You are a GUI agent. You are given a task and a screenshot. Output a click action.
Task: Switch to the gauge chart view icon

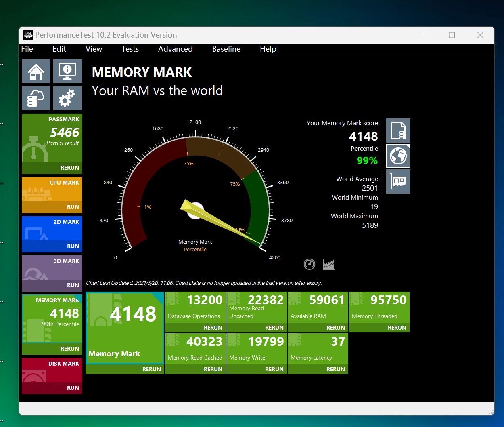coord(309,264)
